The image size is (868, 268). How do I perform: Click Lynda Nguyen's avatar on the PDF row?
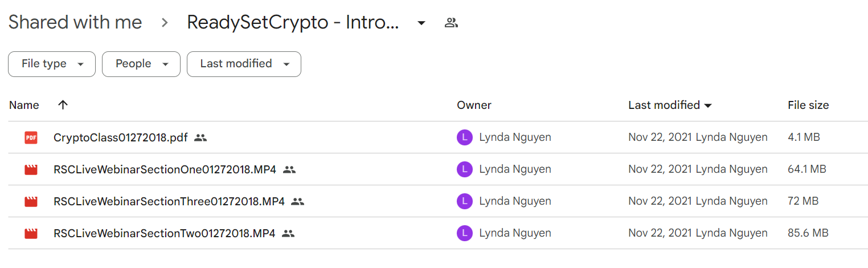tap(465, 137)
